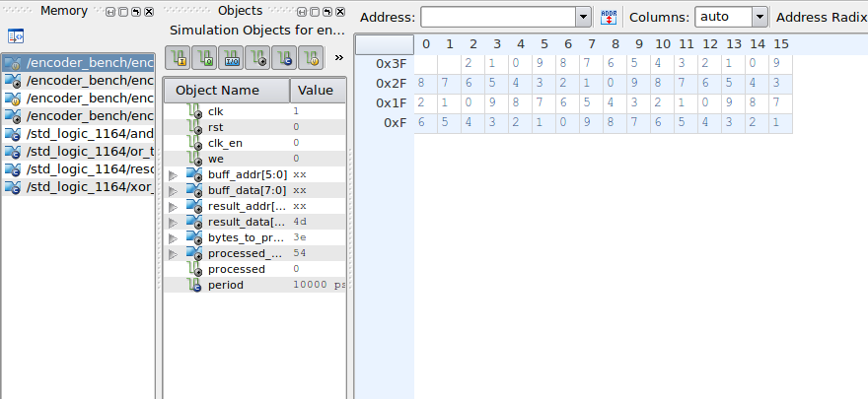This screenshot has width=868, height=399.
Task: Click the clk signal icon
Action: [x=194, y=111]
